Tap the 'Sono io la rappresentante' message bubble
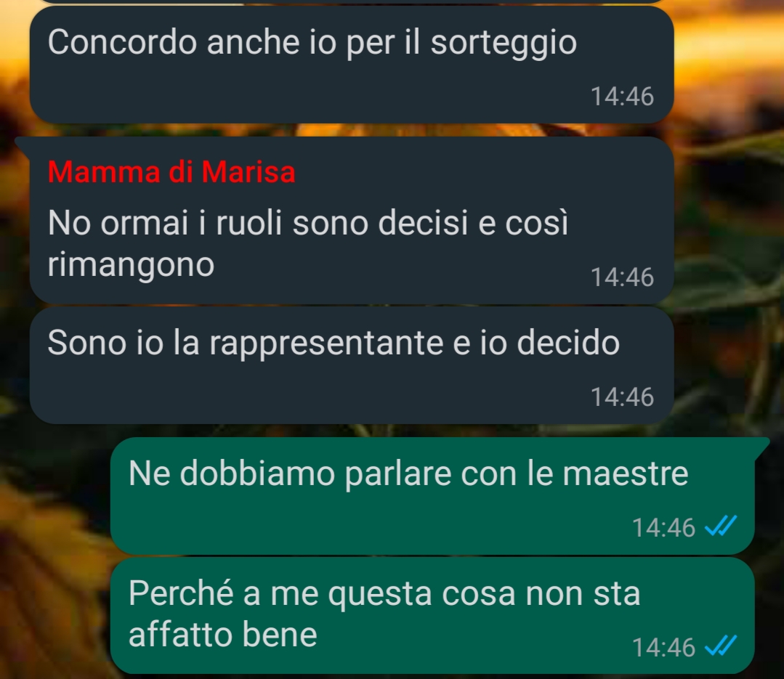The width and height of the screenshot is (784, 679). click(x=352, y=365)
